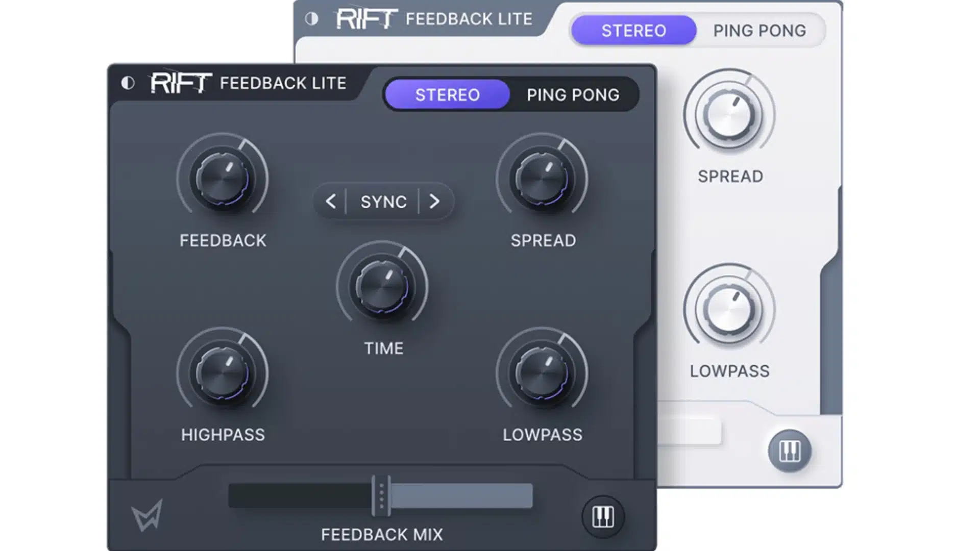The width and height of the screenshot is (980, 551).
Task: Click the HIGHPASS knob
Action: 223,373
